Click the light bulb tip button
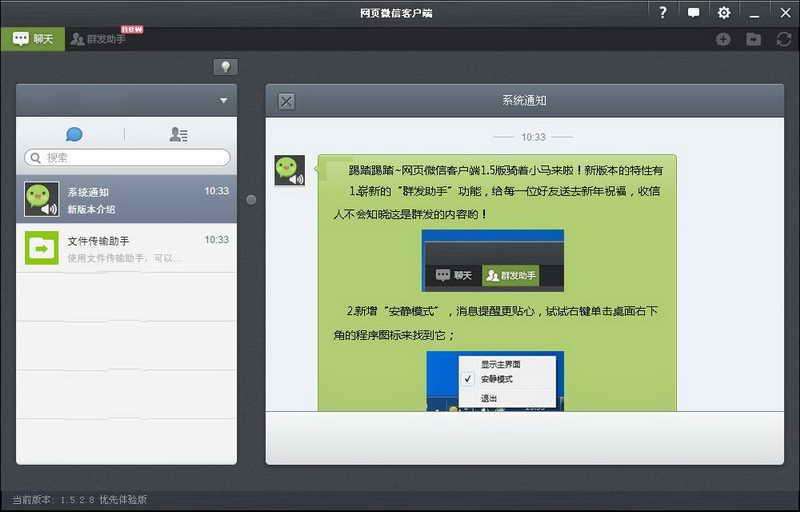This screenshot has width=800, height=512. click(226, 67)
